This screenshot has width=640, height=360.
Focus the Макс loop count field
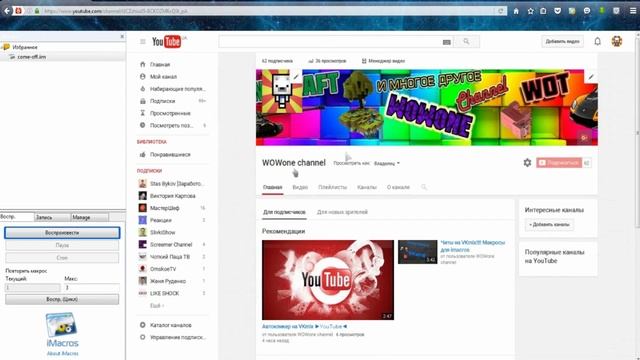tap(91, 287)
